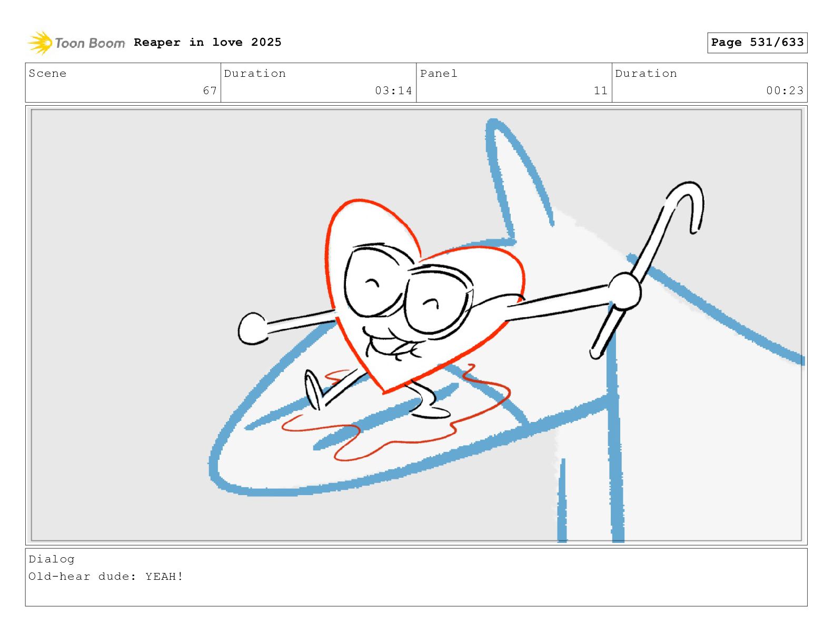Click the 'Page 531/633' page indicator
Image resolution: width=834 pixels, height=644 pixels.
757,43
